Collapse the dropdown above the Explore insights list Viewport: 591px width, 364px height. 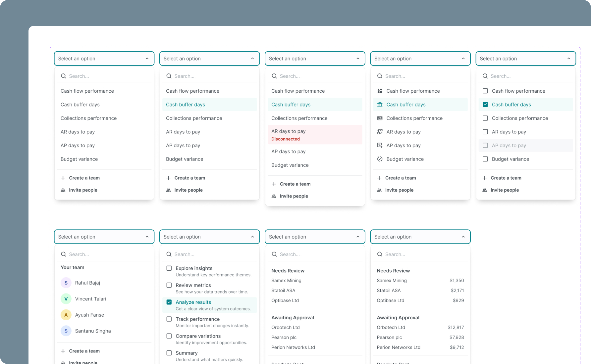[252, 237]
